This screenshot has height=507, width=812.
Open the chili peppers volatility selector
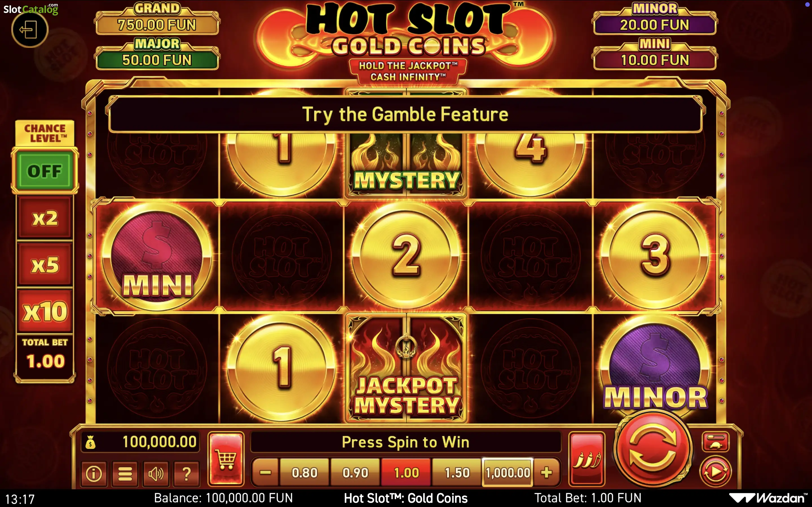tap(586, 459)
